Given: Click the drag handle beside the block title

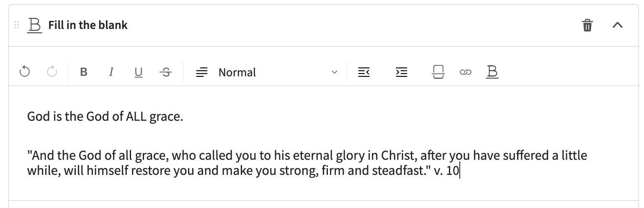Looking at the screenshot, I should point(17,25).
